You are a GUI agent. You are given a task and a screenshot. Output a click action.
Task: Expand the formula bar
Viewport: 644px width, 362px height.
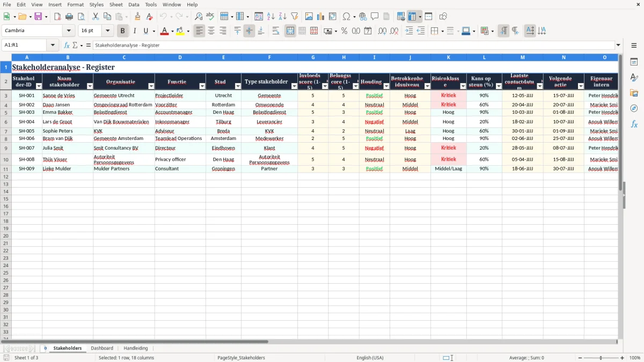coord(618,46)
